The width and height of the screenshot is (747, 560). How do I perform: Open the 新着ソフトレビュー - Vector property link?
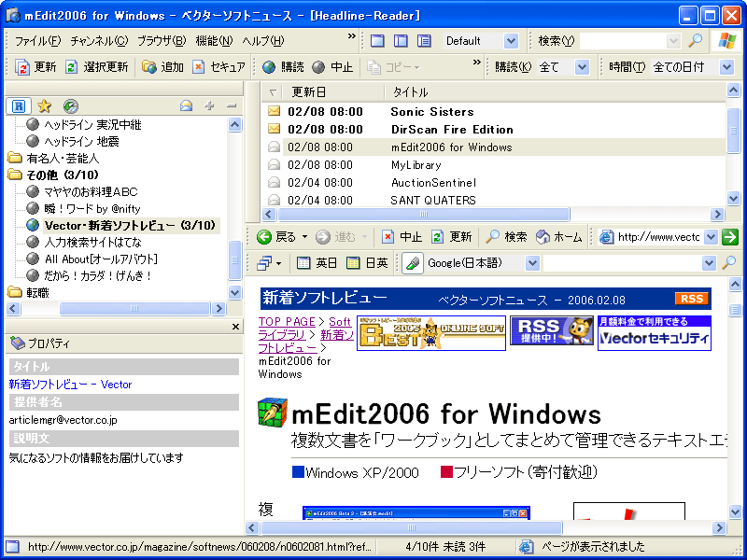click(x=70, y=385)
